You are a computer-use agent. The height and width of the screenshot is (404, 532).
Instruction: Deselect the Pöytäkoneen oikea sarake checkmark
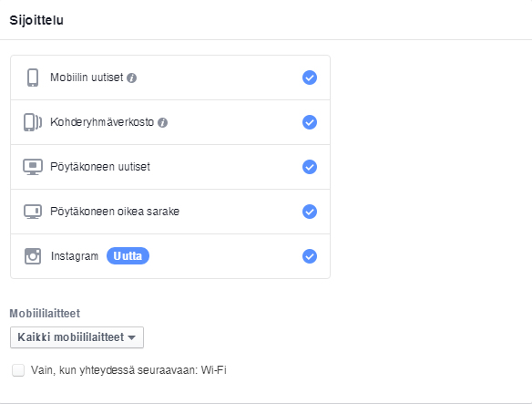(x=310, y=212)
